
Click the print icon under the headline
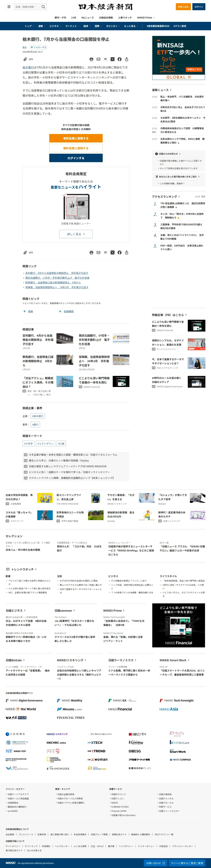point(91,59)
